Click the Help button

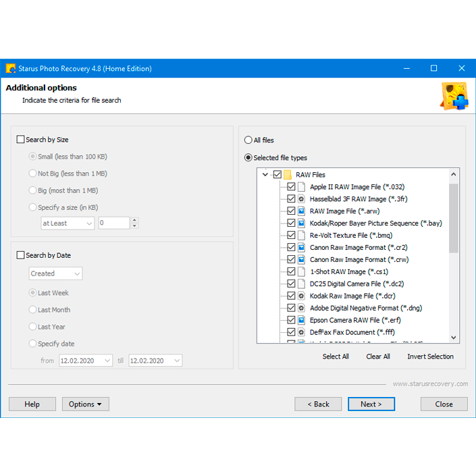[x=32, y=404]
